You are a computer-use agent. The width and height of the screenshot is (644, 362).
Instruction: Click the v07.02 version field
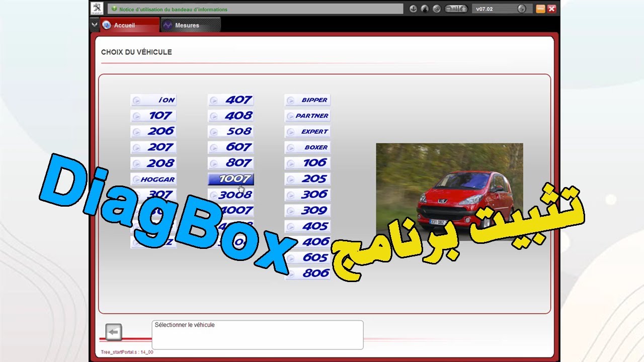coord(501,9)
